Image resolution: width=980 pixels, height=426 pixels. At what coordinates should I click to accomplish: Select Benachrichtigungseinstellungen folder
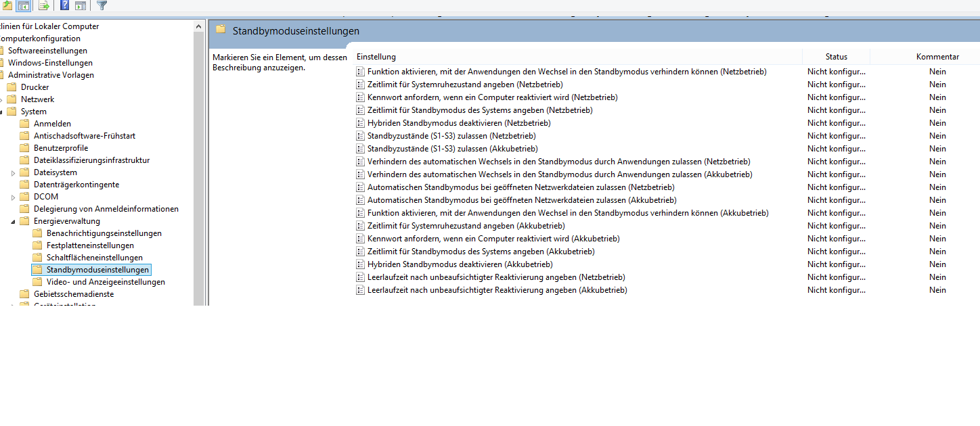tap(104, 233)
